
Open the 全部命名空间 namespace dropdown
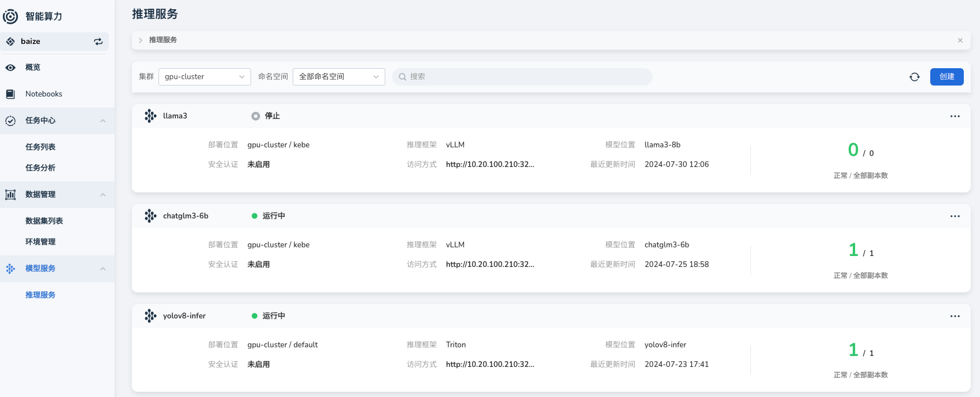[338, 77]
